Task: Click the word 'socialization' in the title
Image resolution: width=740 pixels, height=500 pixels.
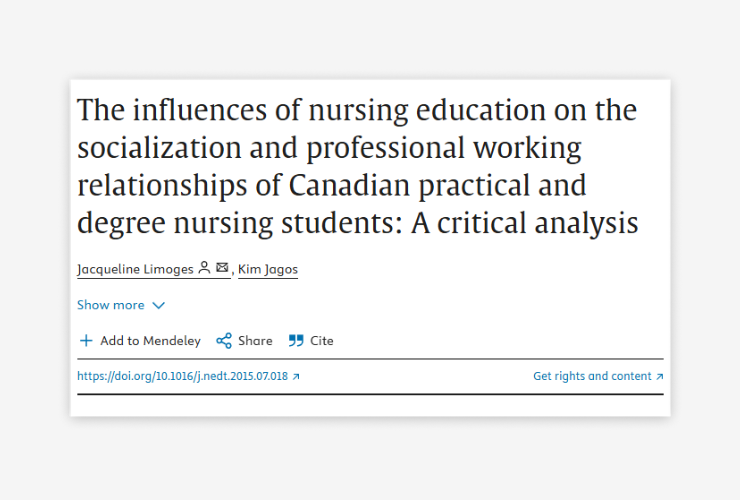Action: [159, 147]
